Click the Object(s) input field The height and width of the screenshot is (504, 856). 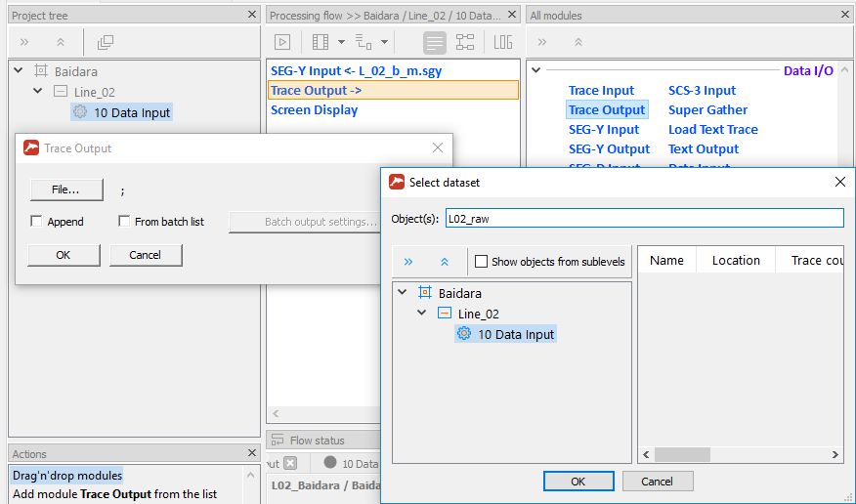(x=644, y=218)
